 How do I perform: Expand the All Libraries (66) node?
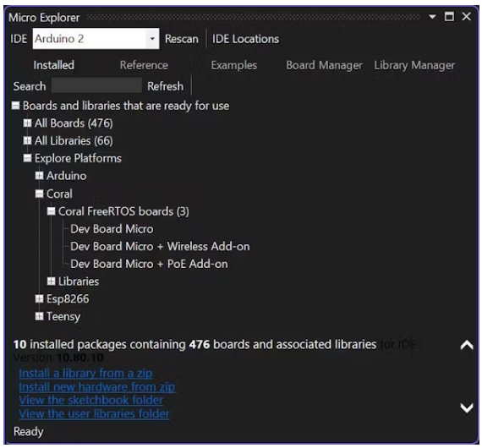pyautogui.click(x=27, y=140)
